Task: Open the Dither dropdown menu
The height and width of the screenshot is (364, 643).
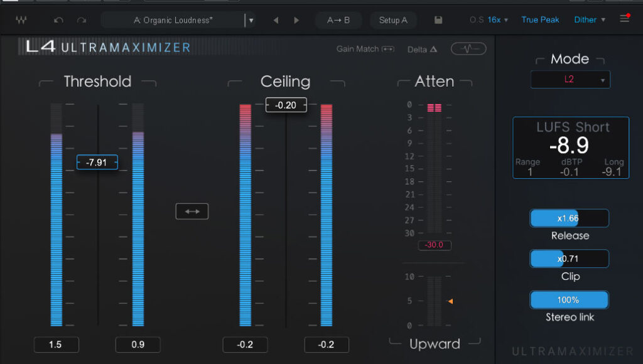Action: click(x=589, y=20)
